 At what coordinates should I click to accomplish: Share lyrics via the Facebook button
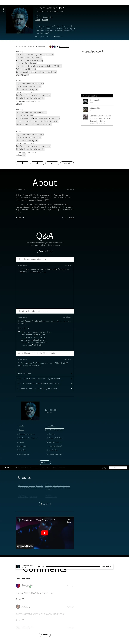pos(22,163)
